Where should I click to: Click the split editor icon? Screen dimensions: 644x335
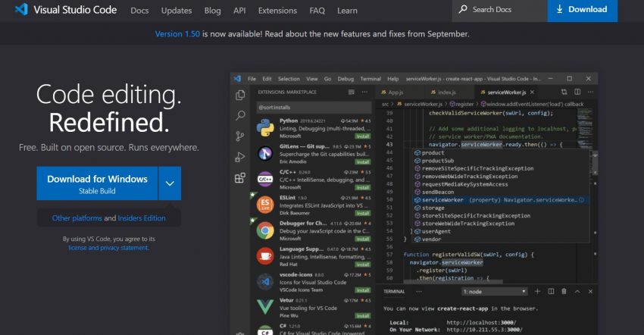click(x=577, y=92)
